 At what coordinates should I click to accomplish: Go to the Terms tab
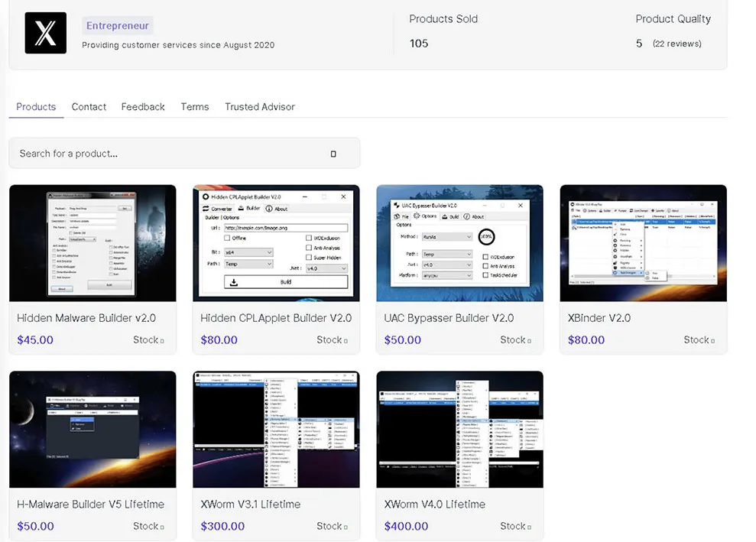(195, 106)
